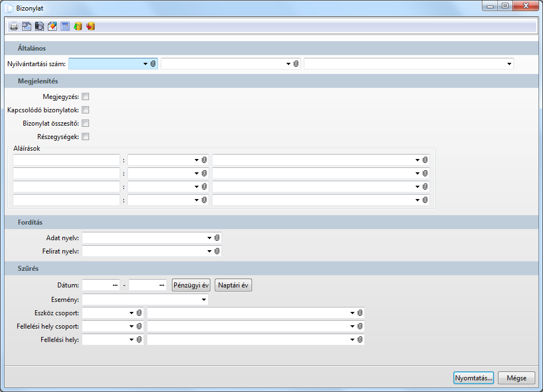543x392 pixels.
Task: Click fourth Aláírások row left text field
Action: 67,200
